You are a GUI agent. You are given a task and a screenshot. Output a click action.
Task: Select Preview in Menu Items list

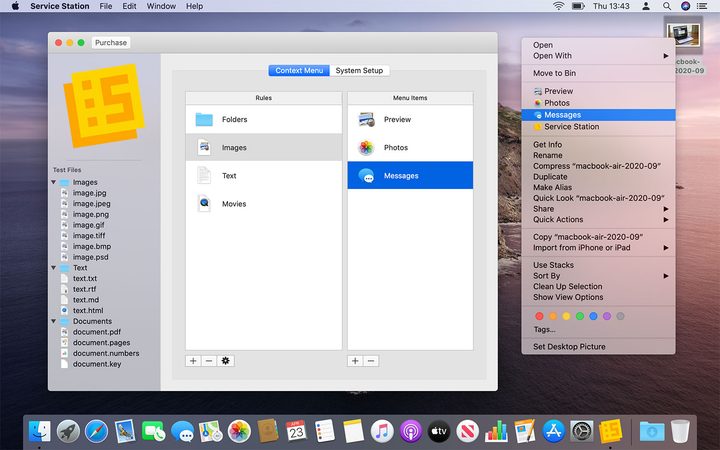[x=410, y=119]
